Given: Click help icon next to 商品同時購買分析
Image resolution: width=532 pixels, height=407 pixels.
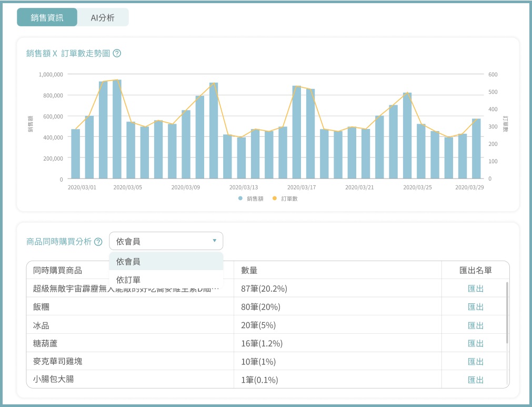Looking at the screenshot, I should pos(98,242).
